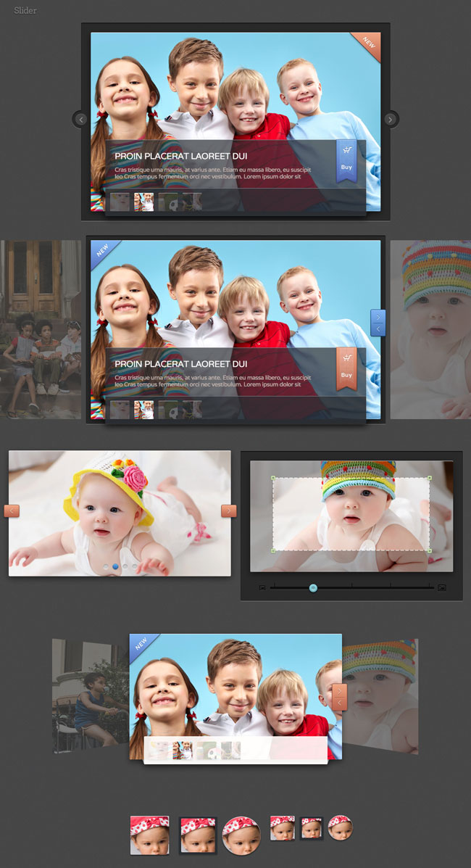
Task: Click the large circular baby avatar thumbnail
Action: 241,835
